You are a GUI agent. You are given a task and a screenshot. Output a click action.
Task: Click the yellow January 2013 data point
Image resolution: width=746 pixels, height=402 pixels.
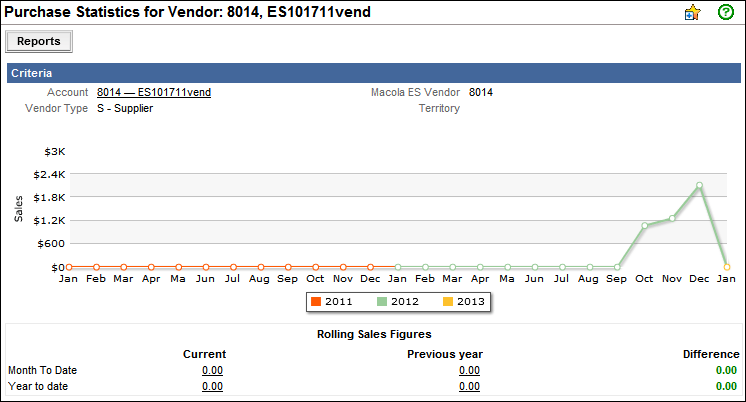727,267
